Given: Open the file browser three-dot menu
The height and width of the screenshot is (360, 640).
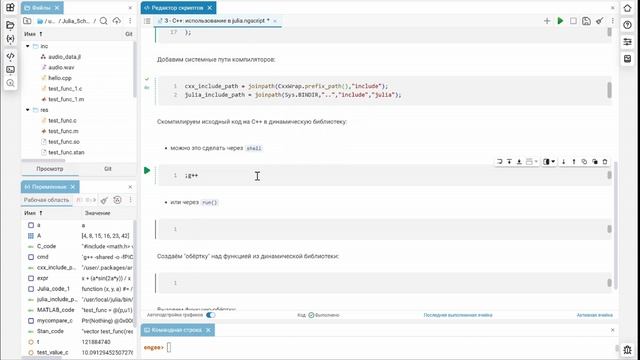Looking at the screenshot, I should click(130, 21).
